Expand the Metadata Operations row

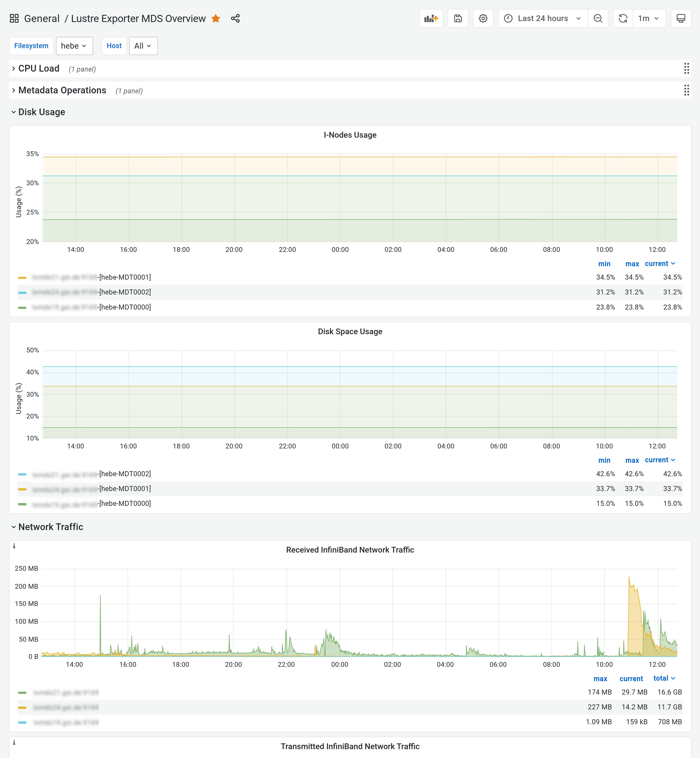click(x=62, y=91)
